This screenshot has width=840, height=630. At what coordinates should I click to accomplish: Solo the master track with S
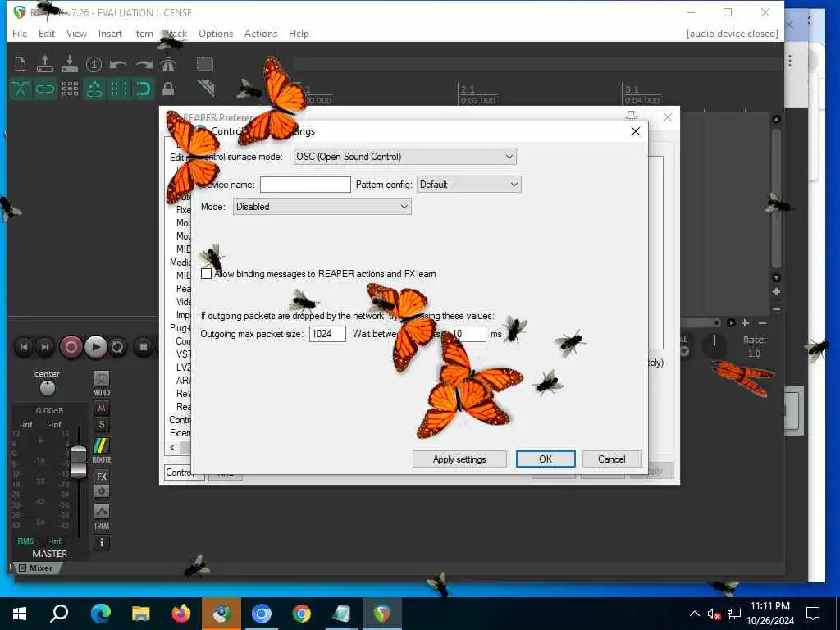tap(101, 425)
